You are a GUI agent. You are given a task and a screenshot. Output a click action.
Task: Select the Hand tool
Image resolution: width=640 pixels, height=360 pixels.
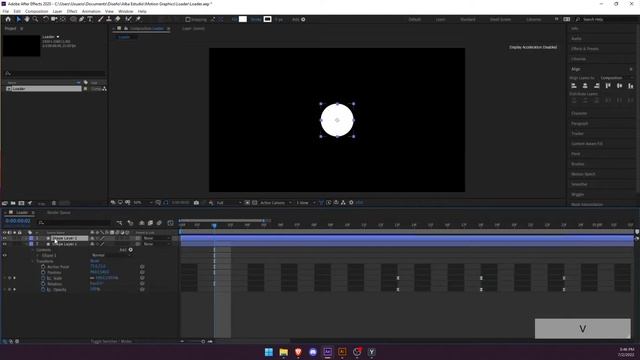coord(27,19)
